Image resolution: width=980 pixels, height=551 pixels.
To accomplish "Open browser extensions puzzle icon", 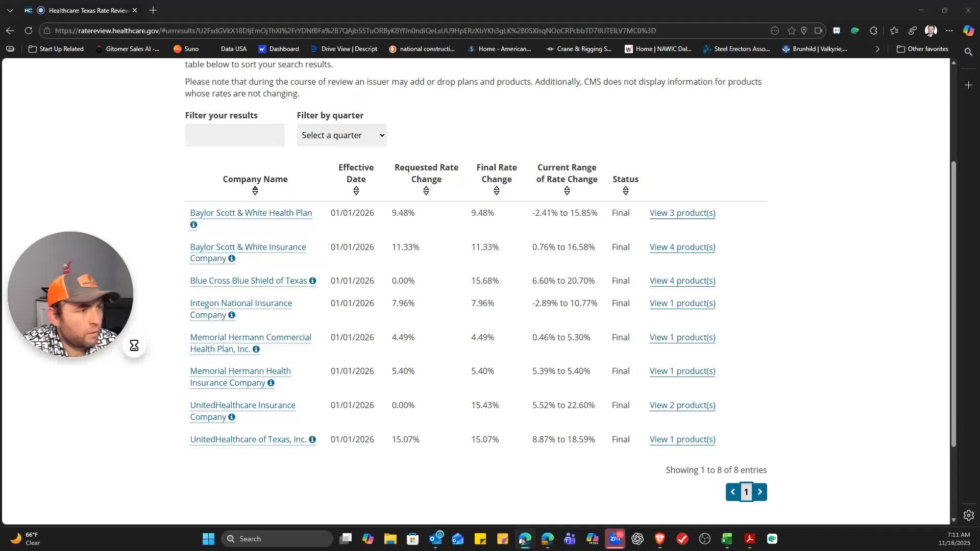I will point(873,31).
